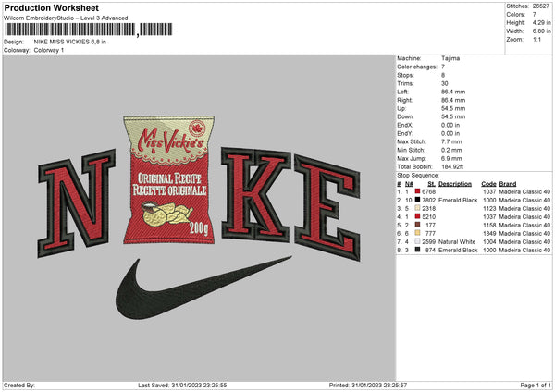Click 'Madeira Classic 40' in stop row 1

524,191
